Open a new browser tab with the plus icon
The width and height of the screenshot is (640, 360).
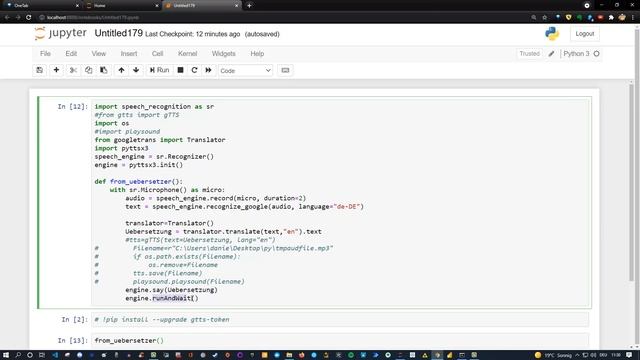pyautogui.click(x=249, y=6)
